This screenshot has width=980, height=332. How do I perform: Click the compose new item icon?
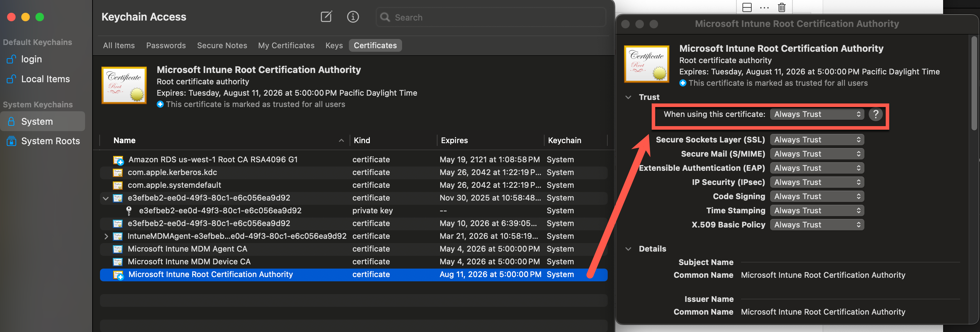pos(326,17)
